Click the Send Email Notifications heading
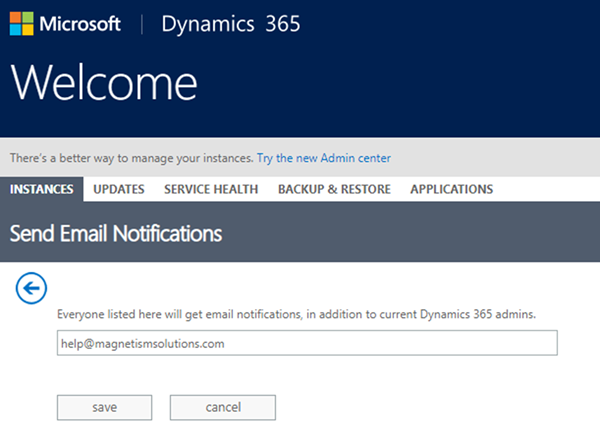 [115, 234]
